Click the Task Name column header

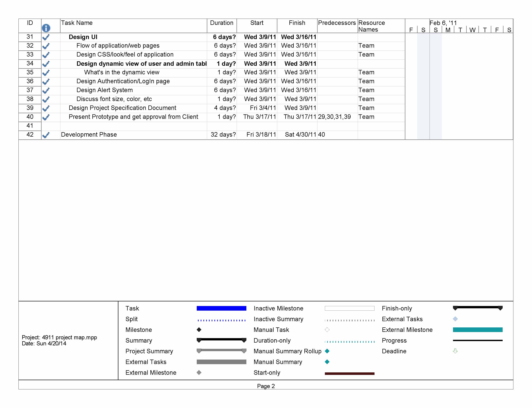[x=77, y=23]
